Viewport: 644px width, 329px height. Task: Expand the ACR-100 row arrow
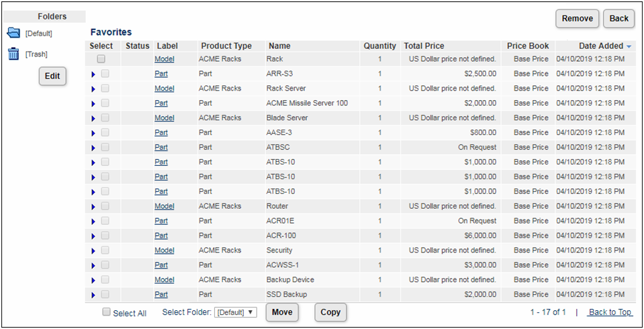click(93, 236)
